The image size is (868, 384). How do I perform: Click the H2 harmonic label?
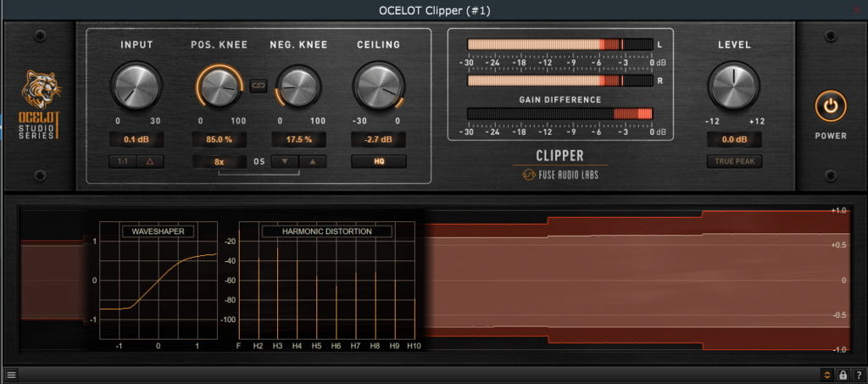click(x=258, y=346)
